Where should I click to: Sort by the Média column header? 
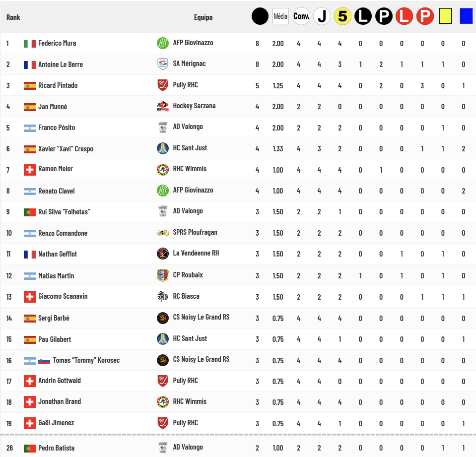pos(280,16)
